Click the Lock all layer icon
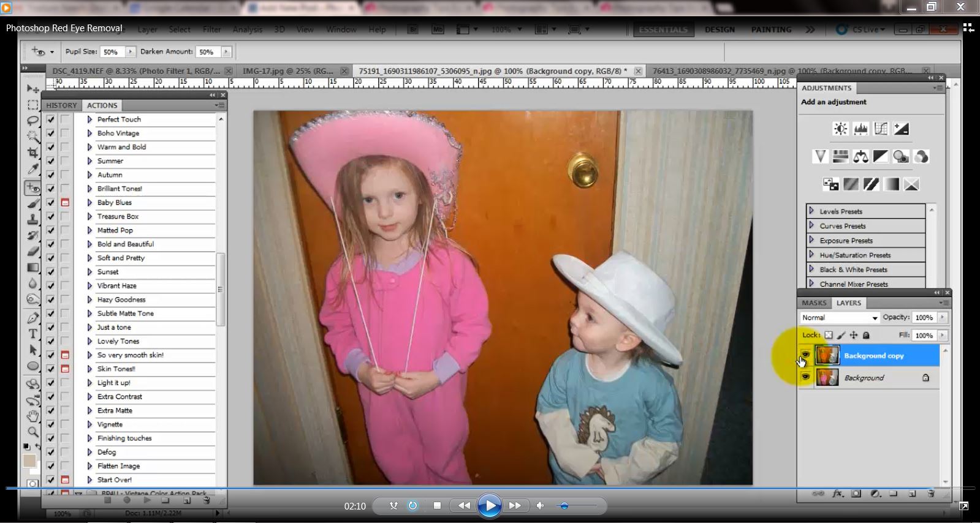 pyautogui.click(x=866, y=335)
